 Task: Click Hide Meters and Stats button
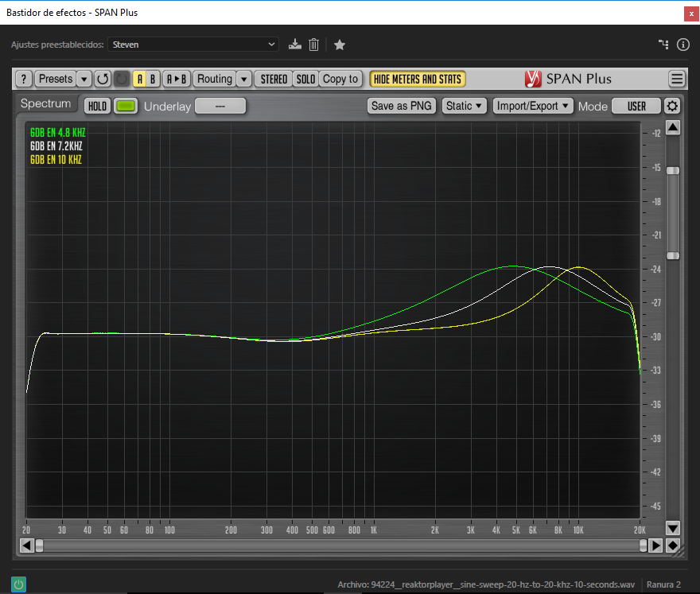[418, 79]
